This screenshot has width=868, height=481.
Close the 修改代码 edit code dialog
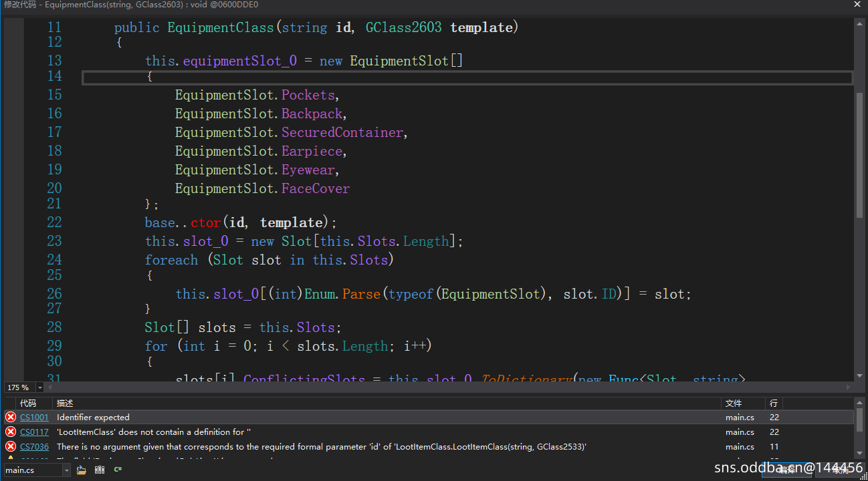(x=857, y=5)
